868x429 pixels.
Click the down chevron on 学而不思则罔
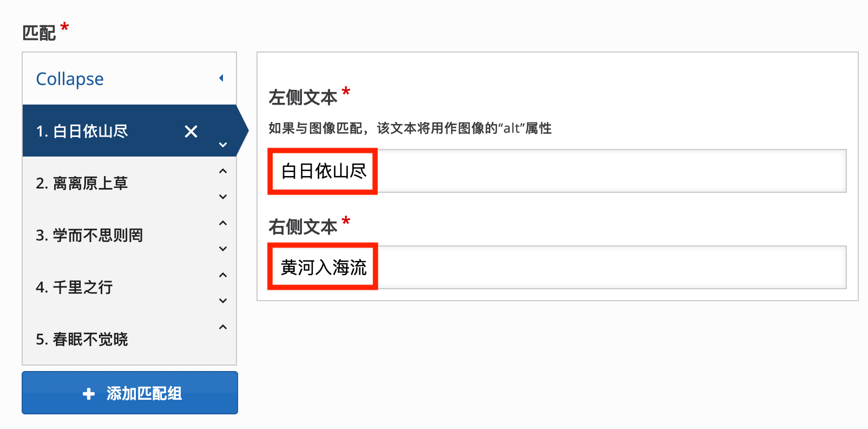[222, 249]
